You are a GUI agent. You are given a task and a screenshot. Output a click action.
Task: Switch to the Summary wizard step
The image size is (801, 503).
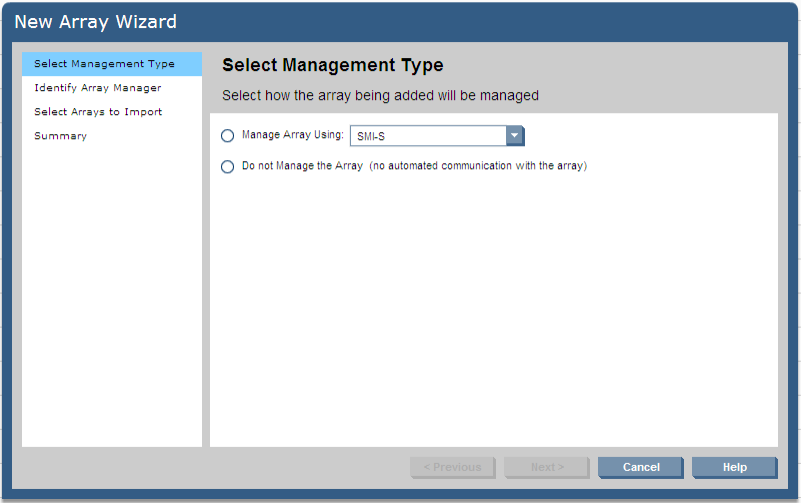click(60, 136)
